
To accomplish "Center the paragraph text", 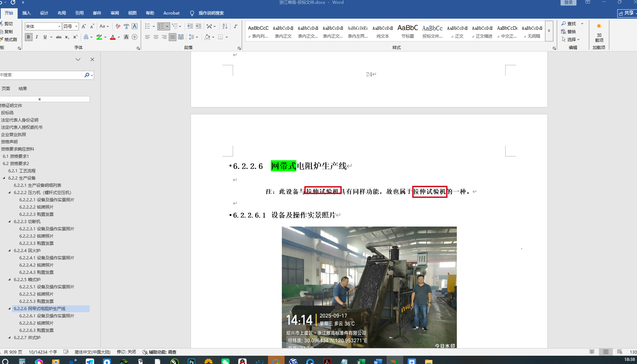I will pyautogui.click(x=156, y=37).
